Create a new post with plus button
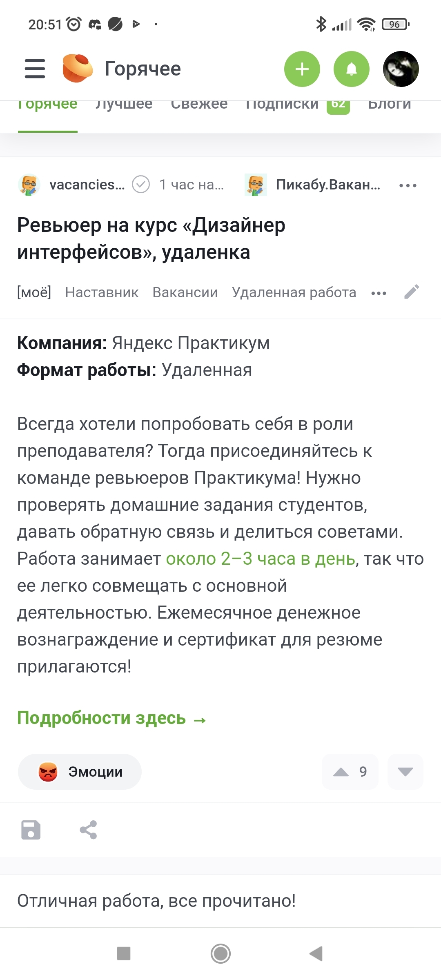 pos(302,69)
